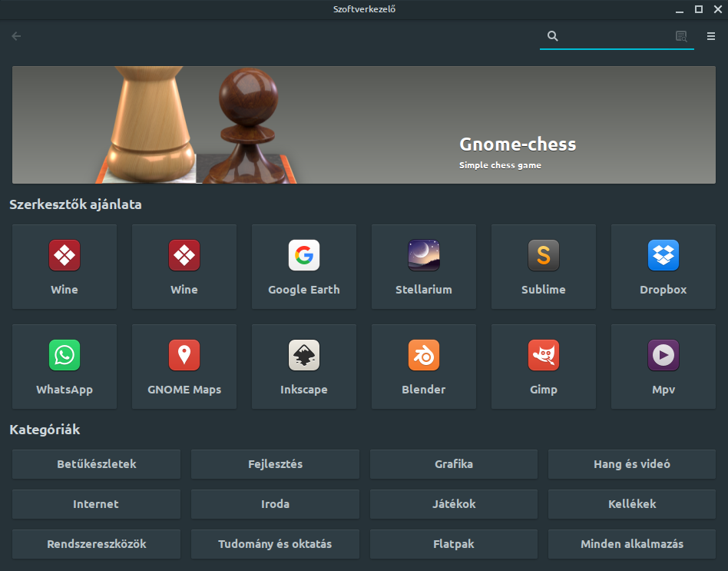The image size is (728, 571).
Task: Open the Dropbox icon
Action: [663, 255]
